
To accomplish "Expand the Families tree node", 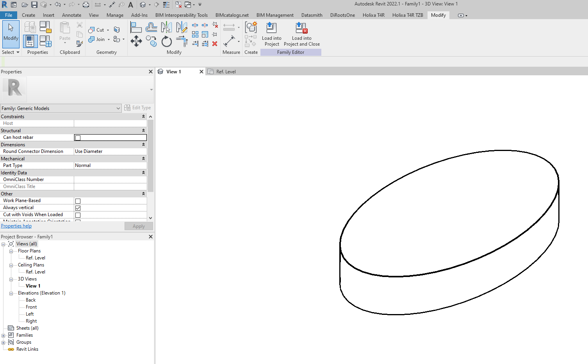I will point(4,336).
